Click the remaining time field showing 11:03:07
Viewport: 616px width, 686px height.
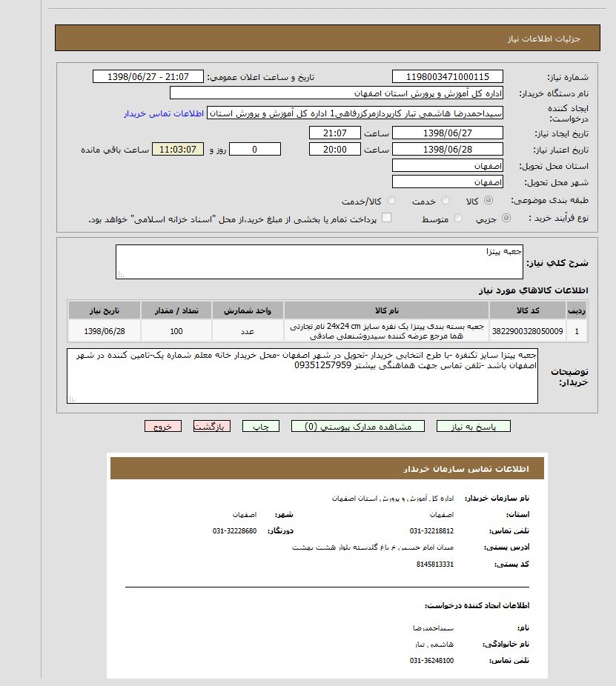(x=177, y=149)
